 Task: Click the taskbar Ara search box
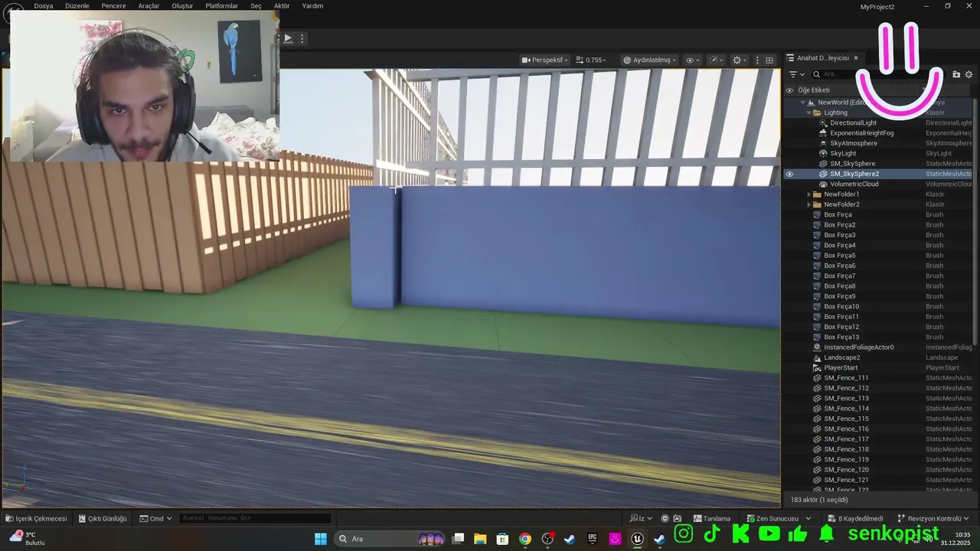click(x=390, y=539)
